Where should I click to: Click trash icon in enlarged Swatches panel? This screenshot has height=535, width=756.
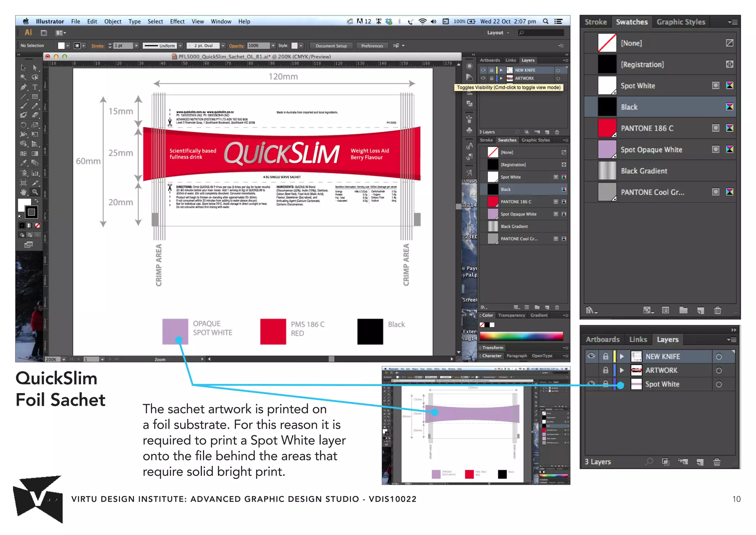(718, 310)
